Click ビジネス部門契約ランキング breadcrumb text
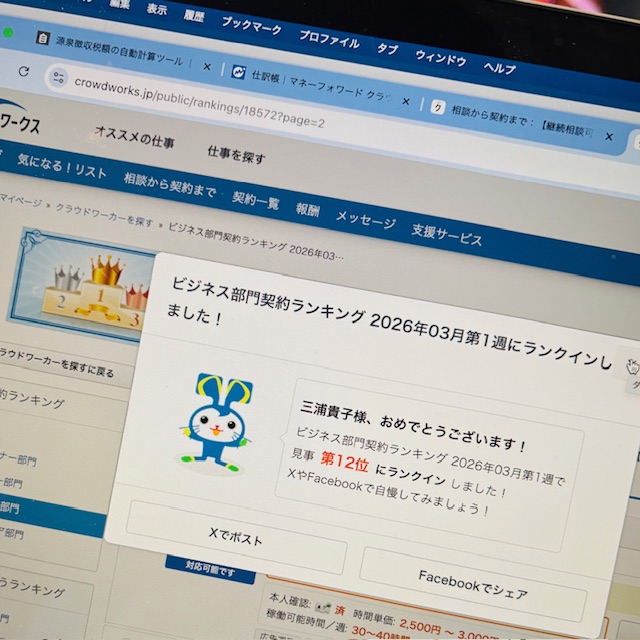Viewport: 640px width, 640px height. coord(256,241)
